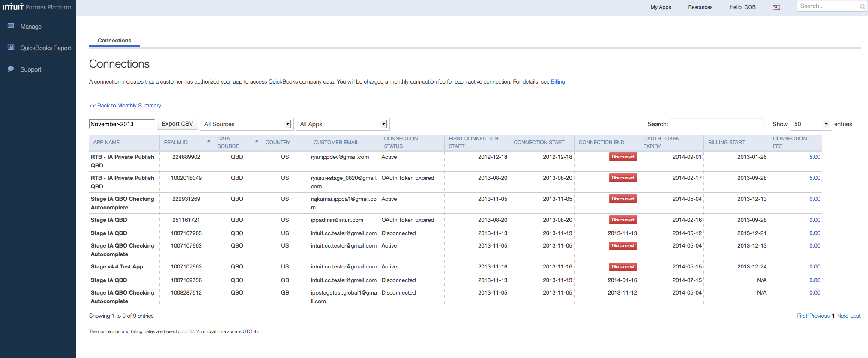868x358 pixels.
Task: Disconnect ippadmin@intuit.com connection
Action: tap(623, 220)
